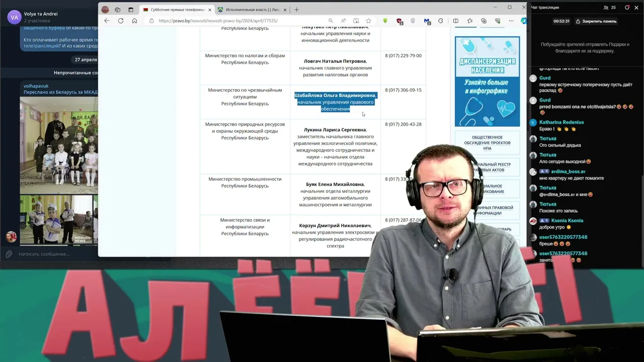Open the tab actions menu
This screenshot has width=644, height=362.
[131, 10]
